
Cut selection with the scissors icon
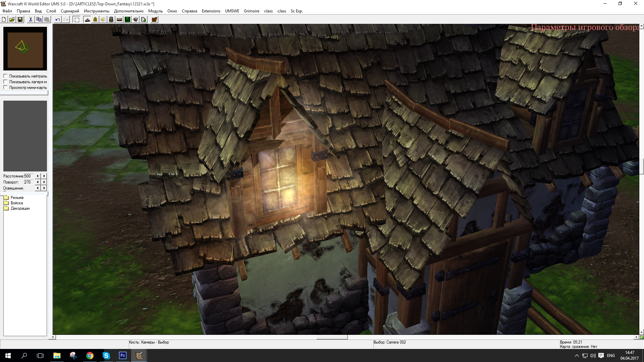click(31, 19)
